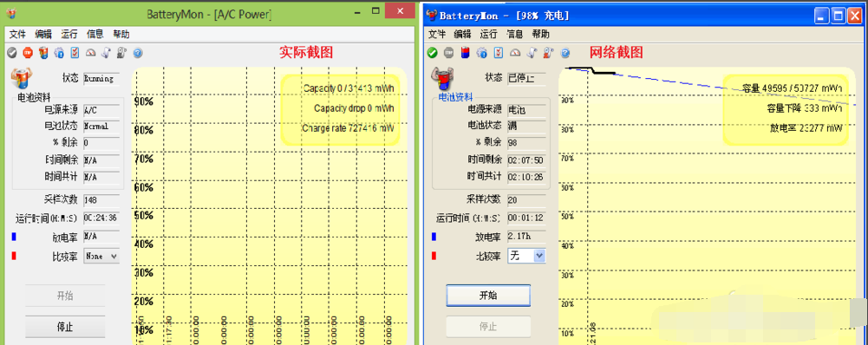Click the 停止 button in left window

click(65, 327)
